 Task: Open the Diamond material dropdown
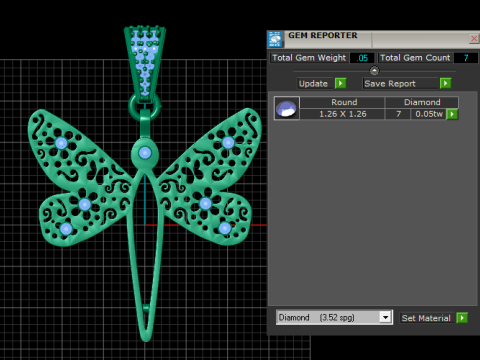[385, 317]
